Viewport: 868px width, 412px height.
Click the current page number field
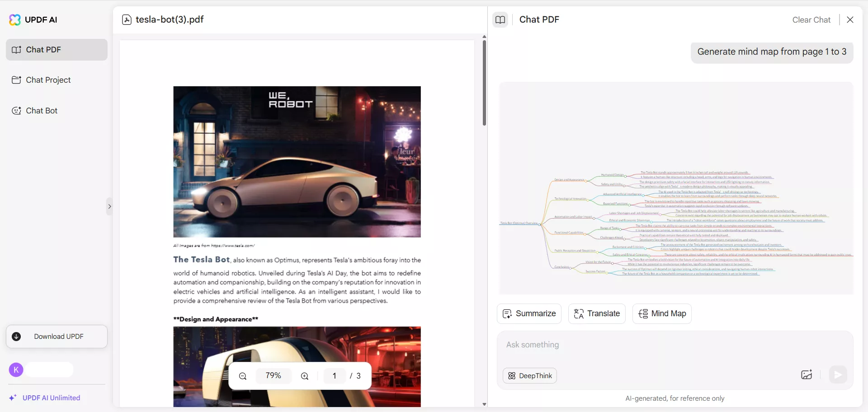pyautogui.click(x=335, y=376)
